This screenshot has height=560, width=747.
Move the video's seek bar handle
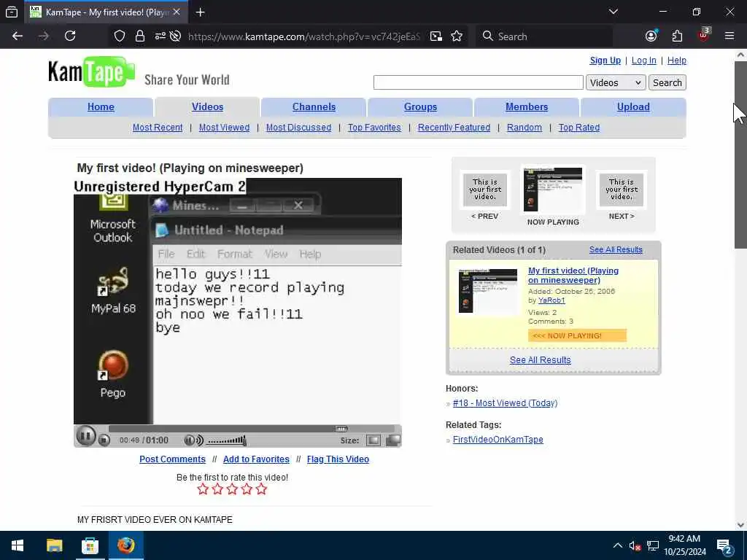[341, 429]
